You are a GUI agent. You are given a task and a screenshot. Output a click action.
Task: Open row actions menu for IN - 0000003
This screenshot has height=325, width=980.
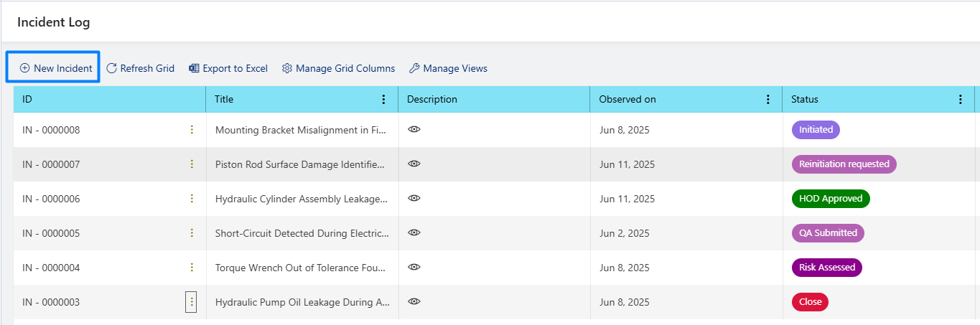click(191, 302)
